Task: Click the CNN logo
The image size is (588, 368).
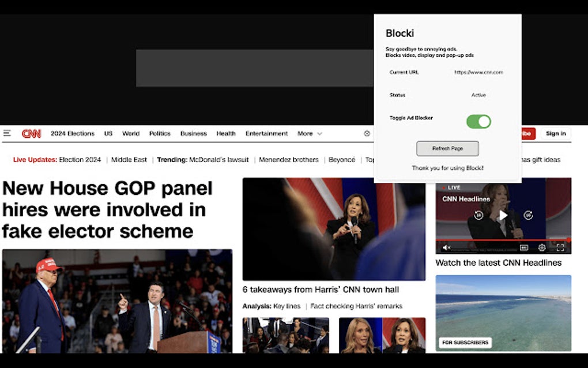Action: (32, 133)
